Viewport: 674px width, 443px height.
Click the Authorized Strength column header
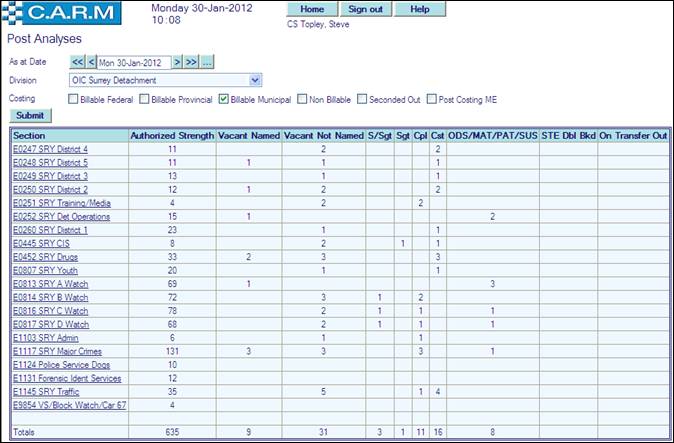[171, 134]
